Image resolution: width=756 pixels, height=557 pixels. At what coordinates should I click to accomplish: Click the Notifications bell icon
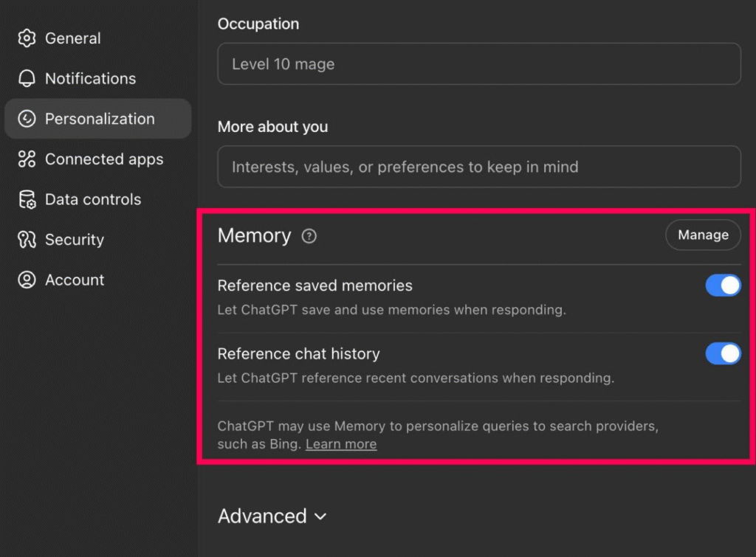[27, 79]
